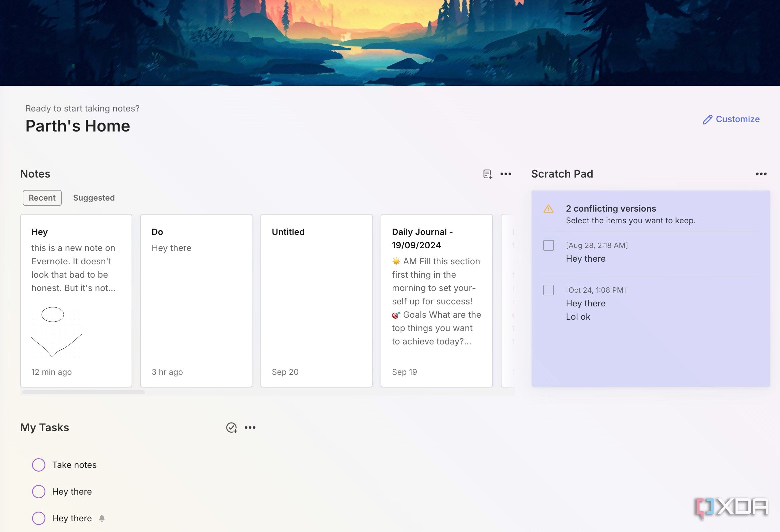Click the Customize pencil icon
Screen dimensions: 780x532
708,119
